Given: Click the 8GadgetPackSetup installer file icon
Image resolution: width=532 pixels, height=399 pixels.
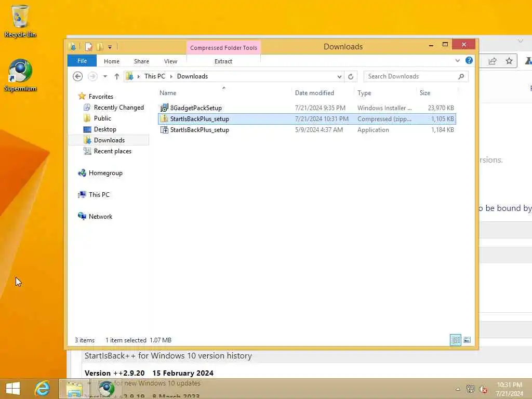Looking at the screenshot, I should 164,108.
